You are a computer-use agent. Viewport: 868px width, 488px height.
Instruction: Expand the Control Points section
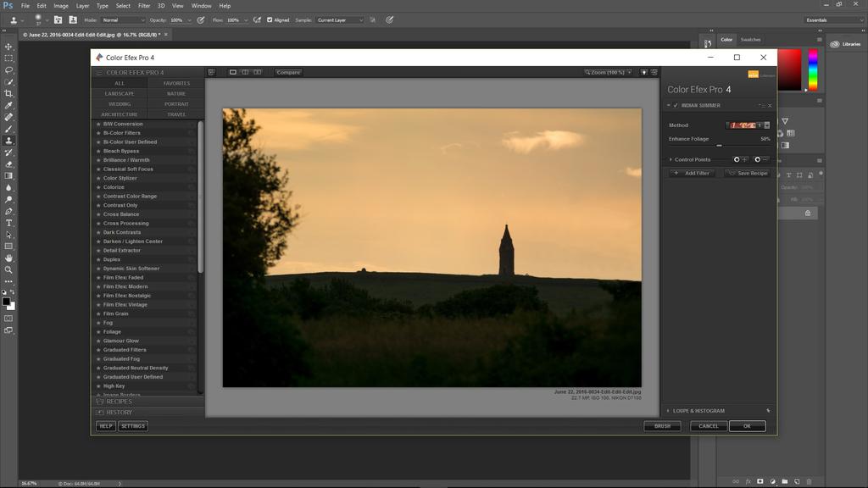[x=670, y=159]
